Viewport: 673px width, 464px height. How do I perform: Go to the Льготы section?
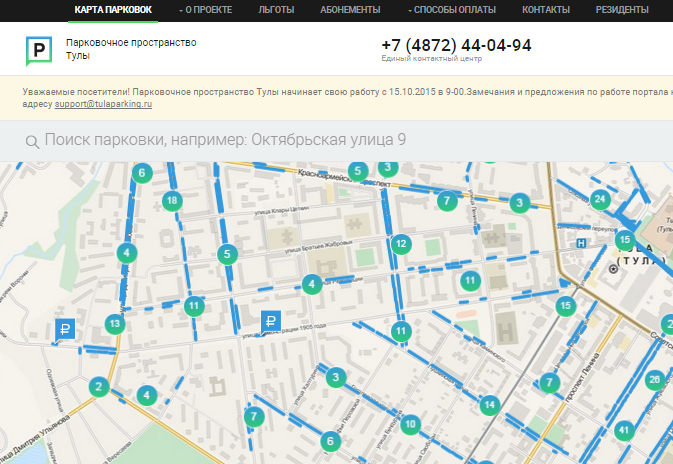coord(276,10)
